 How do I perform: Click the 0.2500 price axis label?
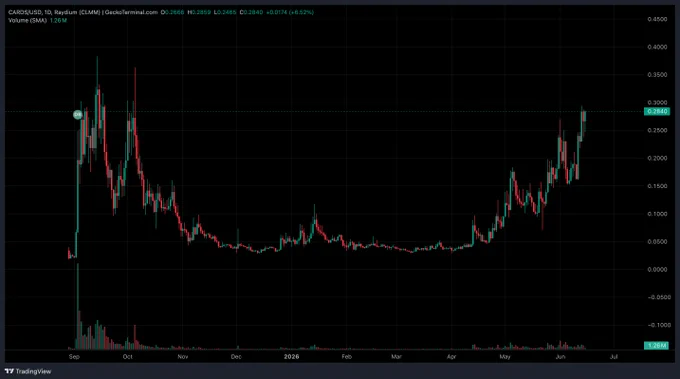[x=657, y=131]
